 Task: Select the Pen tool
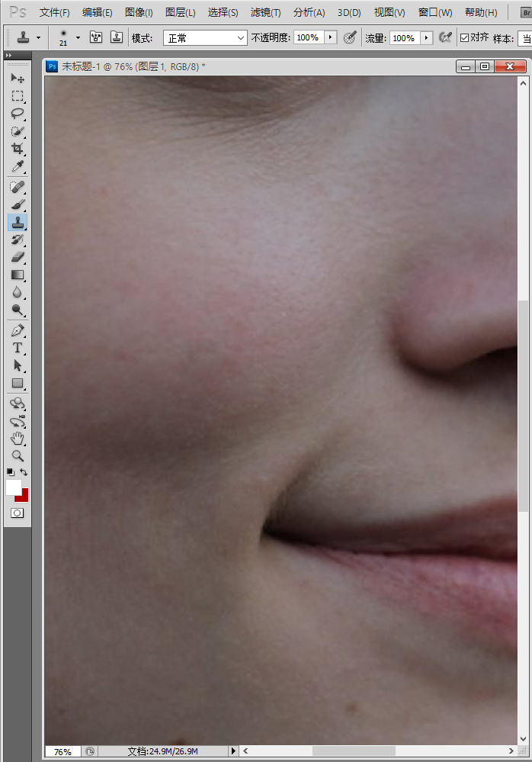click(x=18, y=330)
